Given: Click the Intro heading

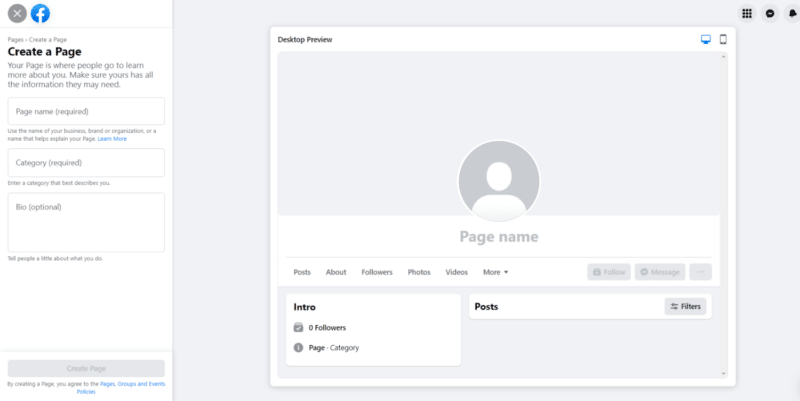Looking at the screenshot, I should click(305, 307).
